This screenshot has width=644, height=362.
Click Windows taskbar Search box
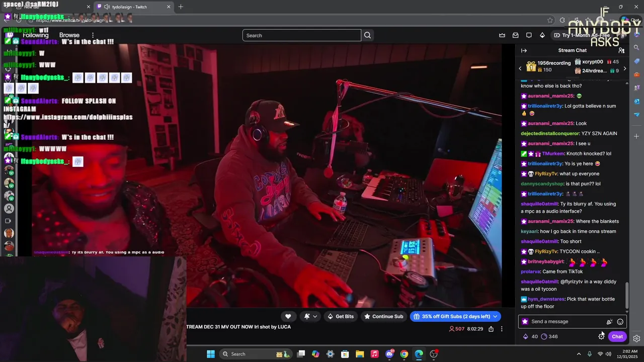coord(255,354)
